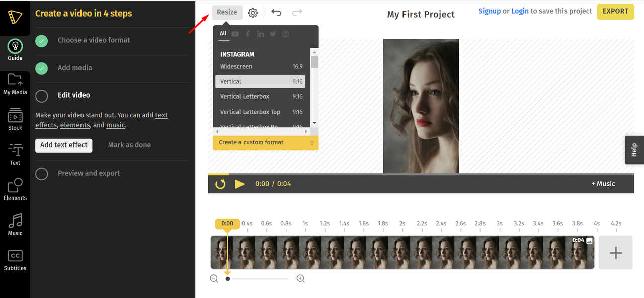Click format list scroll-up arrow
Screen dimensions: 644x298
point(314,52)
